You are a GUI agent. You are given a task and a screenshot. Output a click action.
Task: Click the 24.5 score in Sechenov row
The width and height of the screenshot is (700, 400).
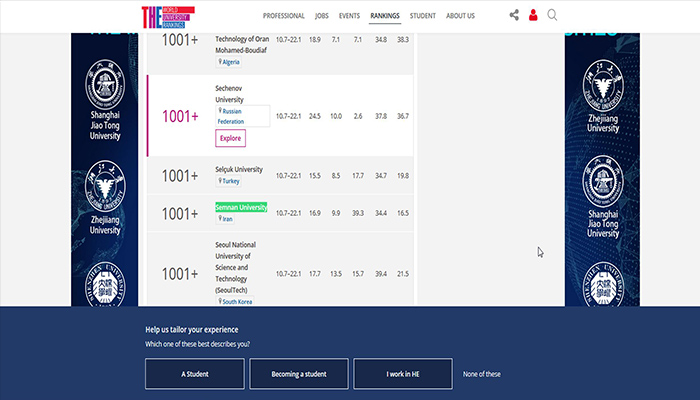(315, 116)
